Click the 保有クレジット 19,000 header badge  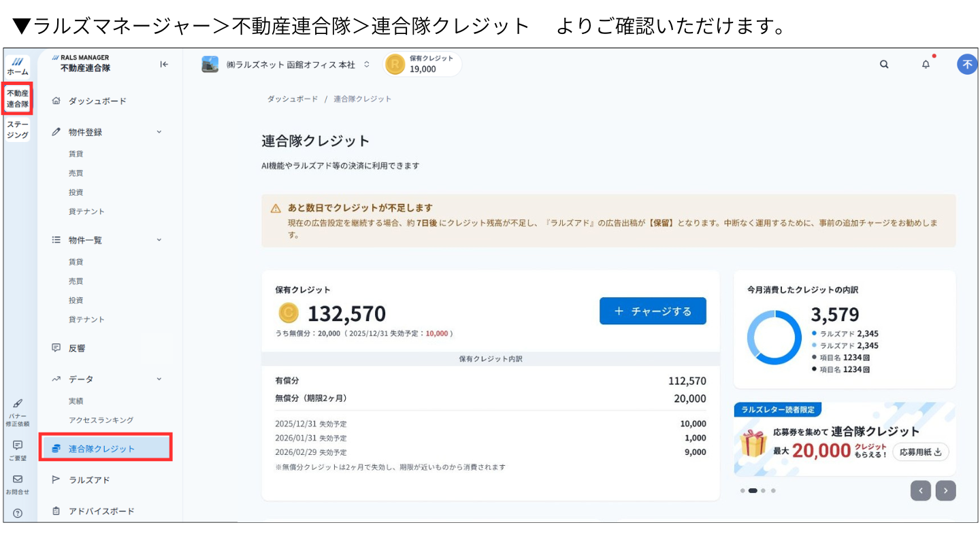coord(422,65)
